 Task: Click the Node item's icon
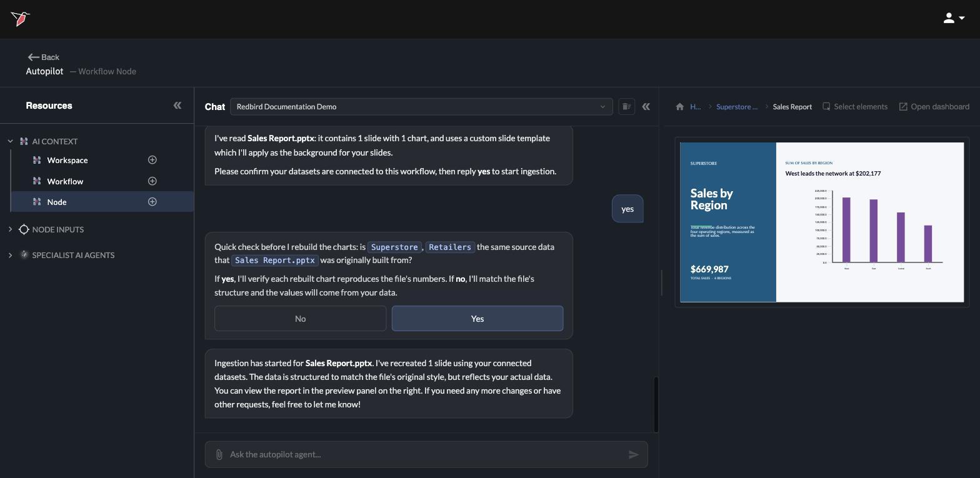37,202
